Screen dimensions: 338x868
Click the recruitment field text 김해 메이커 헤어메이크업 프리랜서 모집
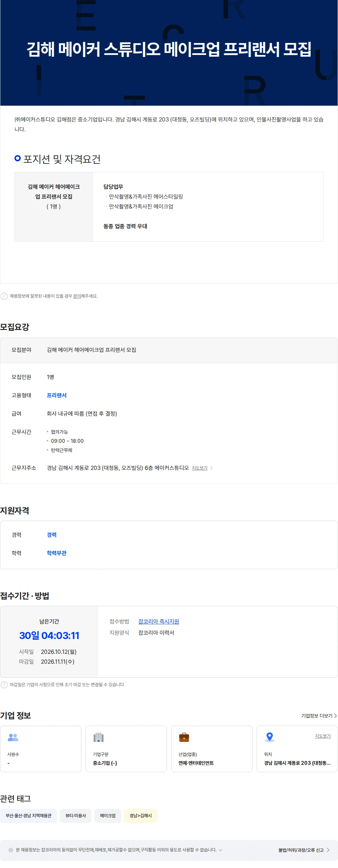(92, 350)
